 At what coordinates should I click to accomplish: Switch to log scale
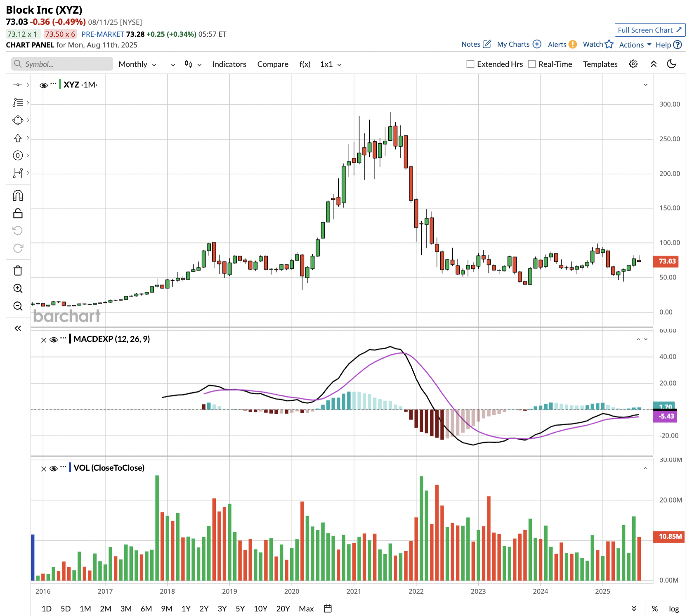pyautogui.click(x=674, y=609)
